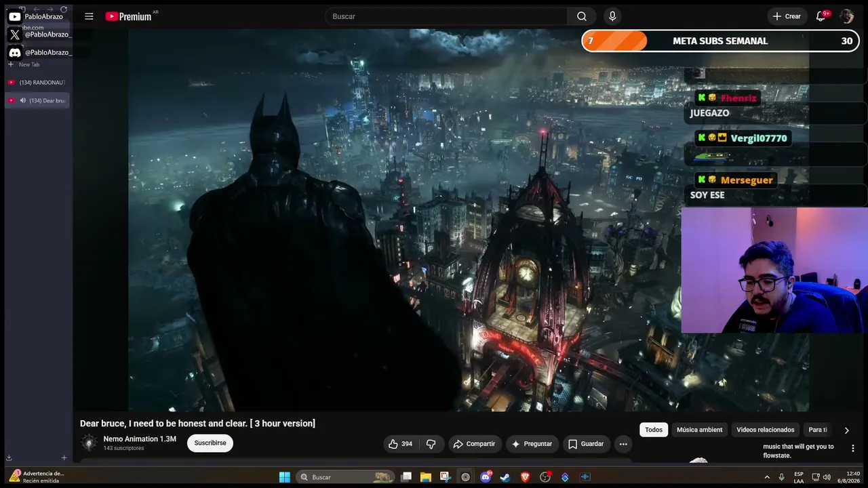Show more filter chips with right chevron

846,430
